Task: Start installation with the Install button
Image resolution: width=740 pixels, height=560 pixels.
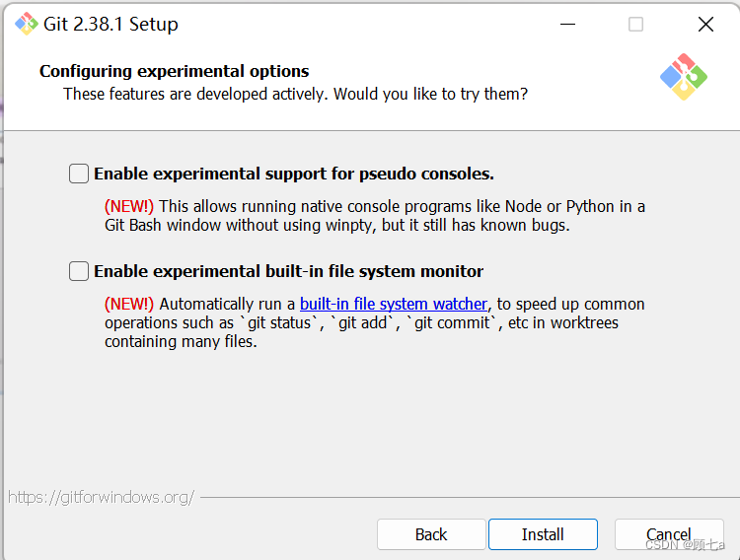Action: pyautogui.click(x=543, y=534)
